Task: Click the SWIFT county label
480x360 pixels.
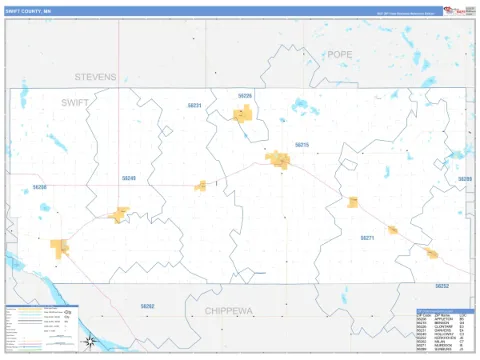Action: coord(75,103)
